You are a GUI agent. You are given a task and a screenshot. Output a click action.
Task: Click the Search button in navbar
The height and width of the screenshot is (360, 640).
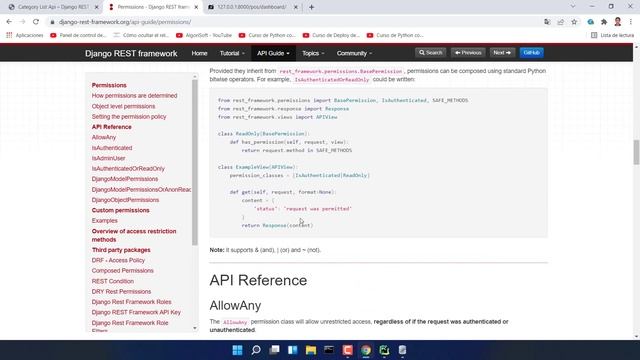[x=431, y=53]
